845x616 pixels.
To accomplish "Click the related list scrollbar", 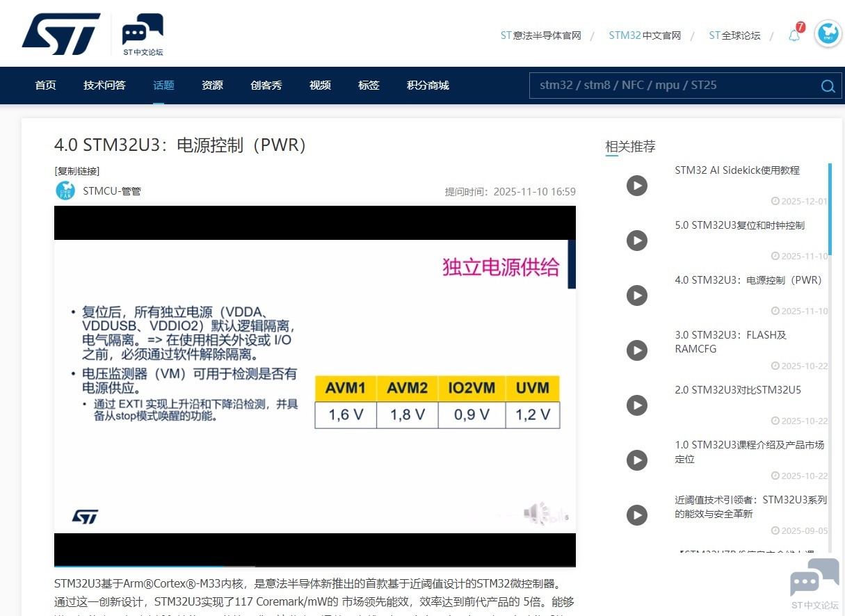I will pos(830,209).
